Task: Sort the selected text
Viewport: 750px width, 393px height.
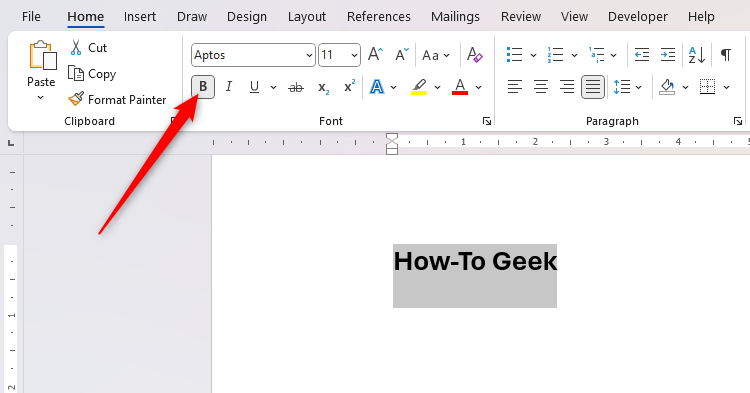Action: point(696,55)
